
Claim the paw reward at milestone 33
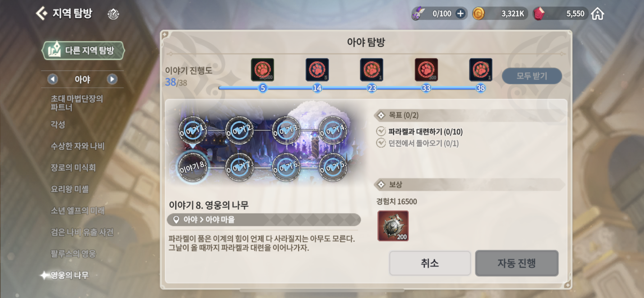[x=426, y=69]
